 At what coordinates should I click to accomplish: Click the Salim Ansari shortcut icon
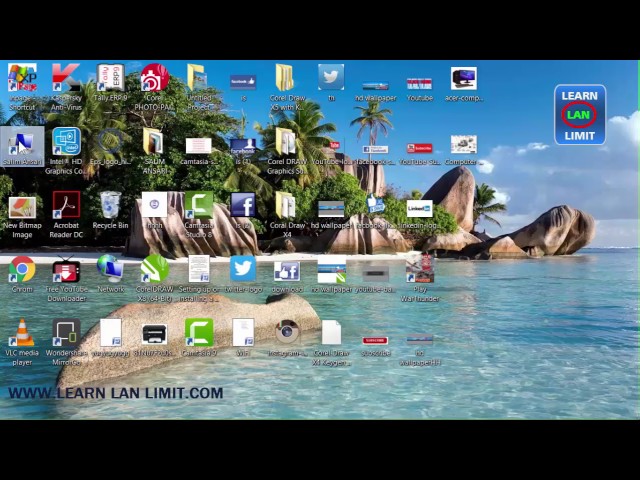click(22, 146)
